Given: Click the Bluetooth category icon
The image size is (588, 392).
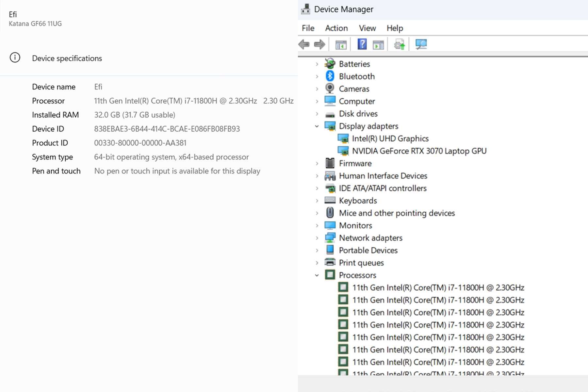Looking at the screenshot, I should (x=330, y=76).
